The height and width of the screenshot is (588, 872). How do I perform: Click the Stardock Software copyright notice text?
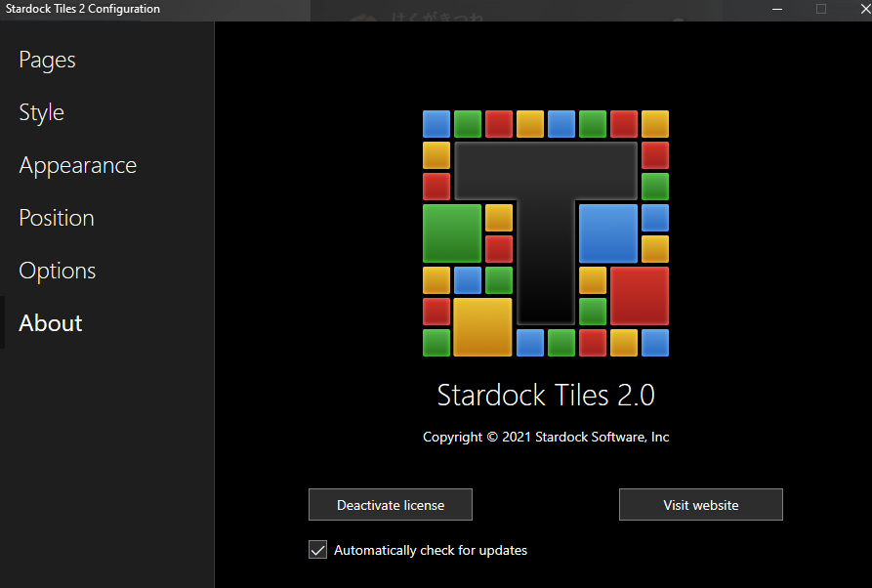tap(545, 437)
